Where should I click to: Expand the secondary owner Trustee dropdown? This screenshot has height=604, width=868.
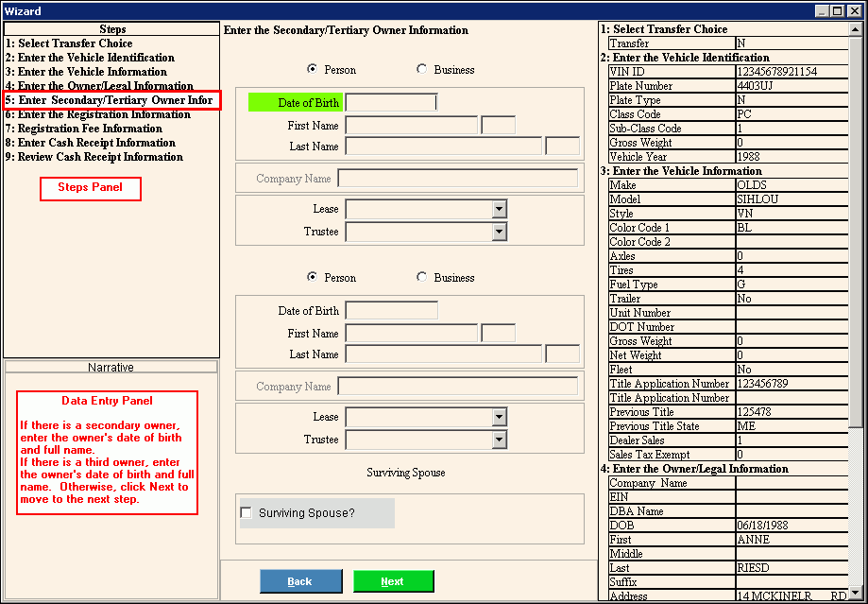499,232
